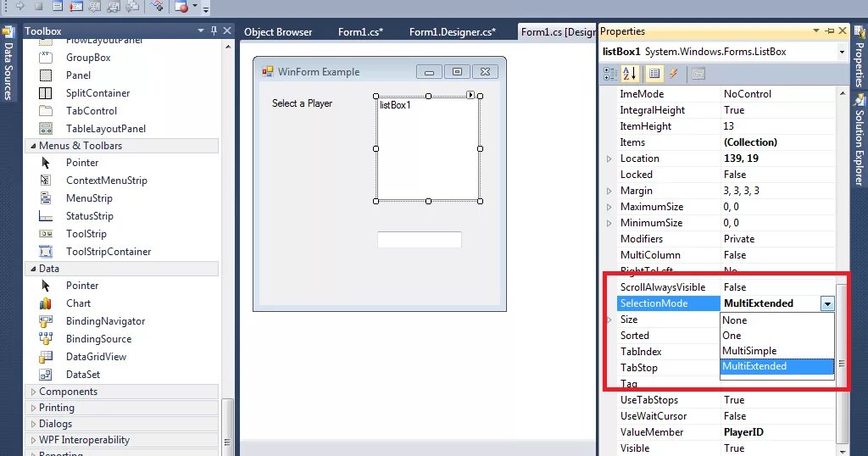The width and height of the screenshot is (868, 456).
Task: Expand the Margin property
Action: click(x=609, y=191)
